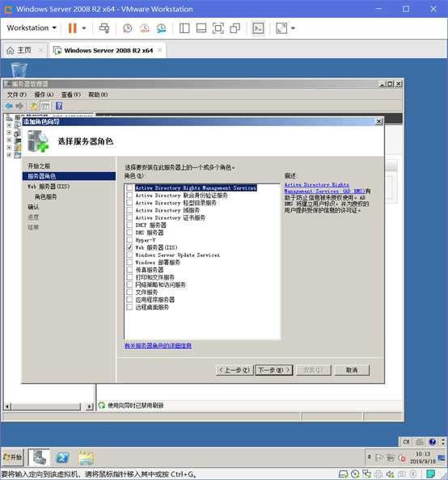Image resolution: width=448 pixels, height=480 pixels.
Task: Open the Workstation menu dropdown
Action: pyautogui.click(x=32, y=27)
